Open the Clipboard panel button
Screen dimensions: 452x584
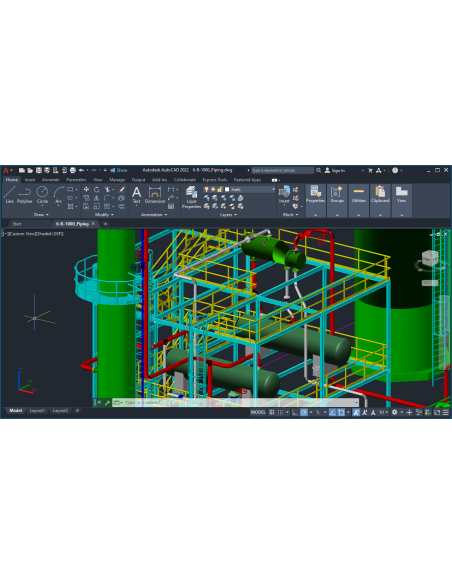click(x=380, y=200)
